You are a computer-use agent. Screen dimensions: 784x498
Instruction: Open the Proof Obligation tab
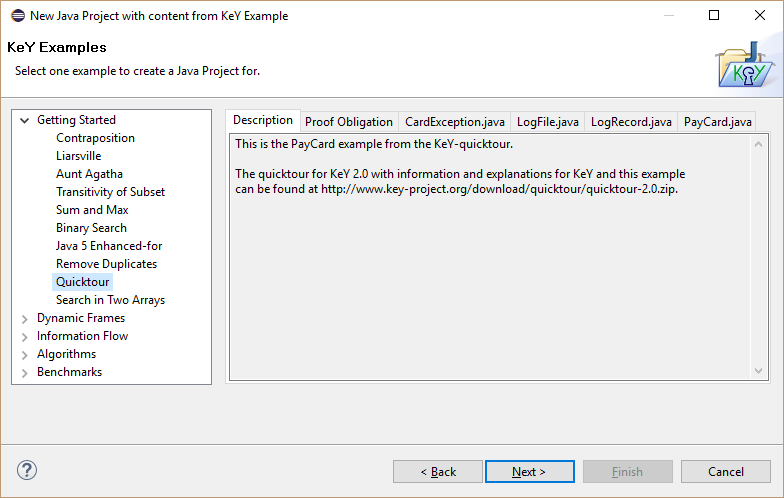click(349, 122)
